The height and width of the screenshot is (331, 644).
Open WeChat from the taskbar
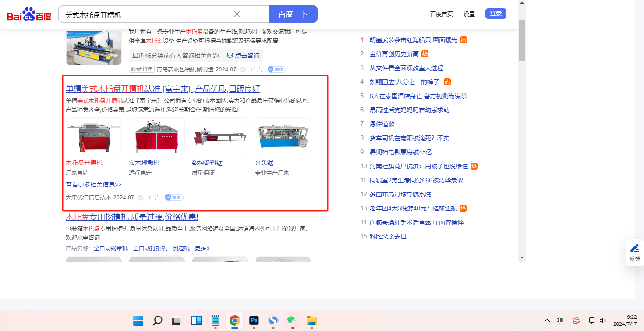(x=292, y=320)
